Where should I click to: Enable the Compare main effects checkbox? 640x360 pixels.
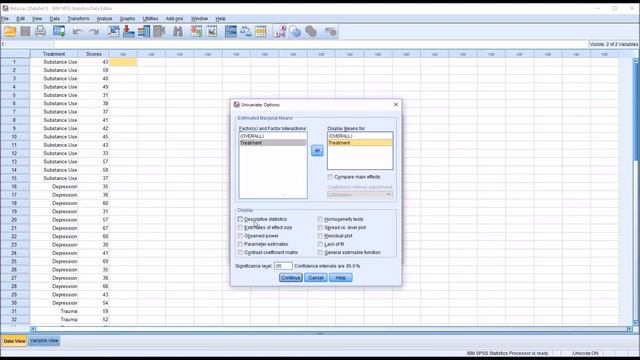(330, 177)
